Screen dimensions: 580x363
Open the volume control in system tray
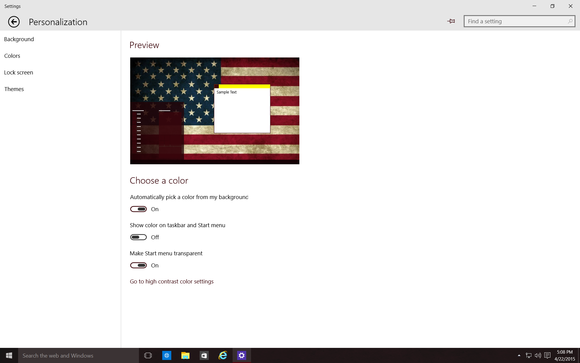pos(538,356)
